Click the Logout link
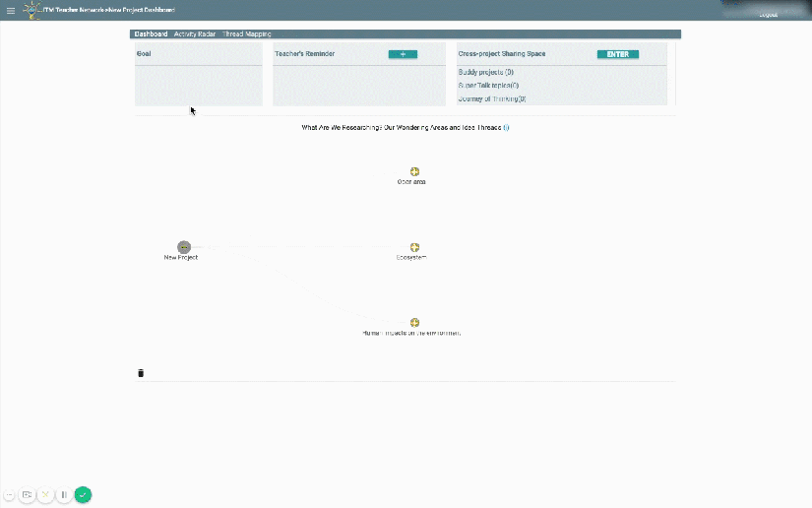 769,15
